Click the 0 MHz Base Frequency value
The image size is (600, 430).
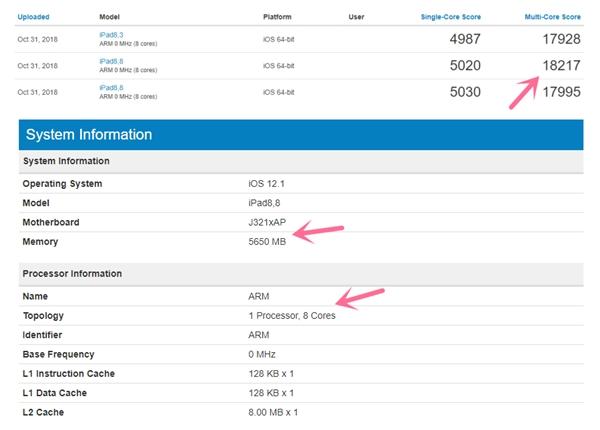(263, 354)
